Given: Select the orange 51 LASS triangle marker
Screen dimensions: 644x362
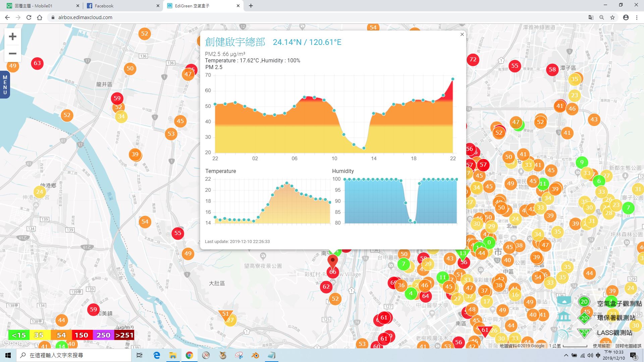Looking at the screenshot, I should [225, 315].
